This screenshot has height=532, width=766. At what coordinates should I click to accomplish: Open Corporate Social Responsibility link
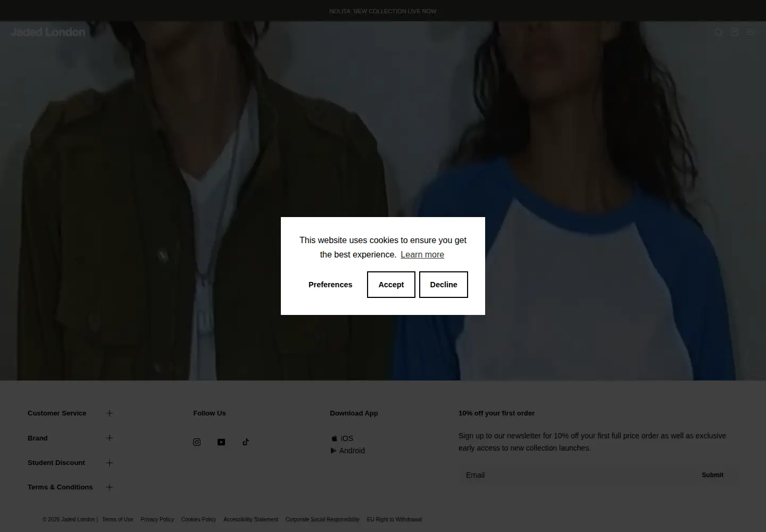click(x=322, y=520)
